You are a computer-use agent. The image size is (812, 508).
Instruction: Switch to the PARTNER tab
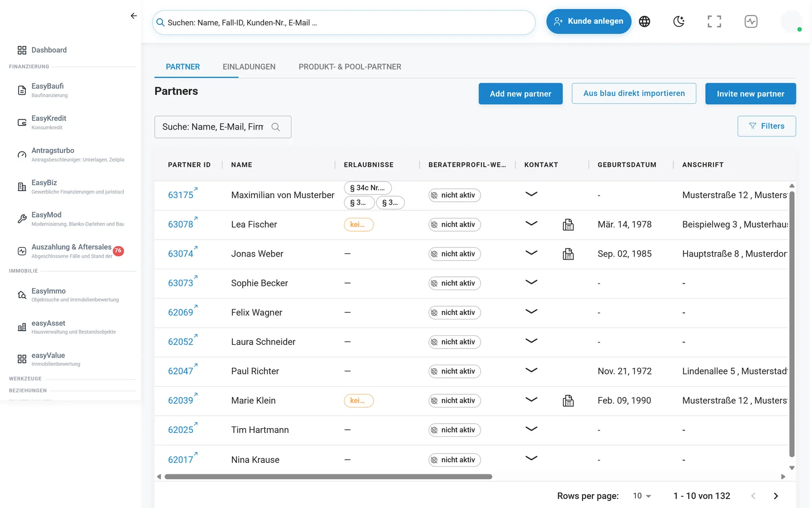click(x=183, y=67)
